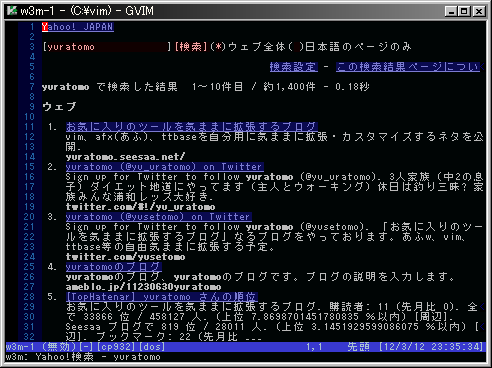This screenshot has height=368, width=492.
Task: Click the ameblo.jp/11230630yuratomo URL text
Action: 143,287
